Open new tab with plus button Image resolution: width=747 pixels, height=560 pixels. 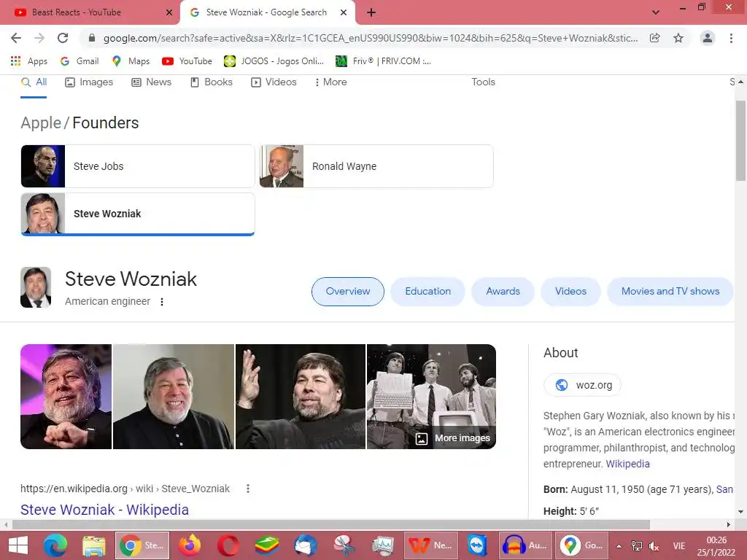click(371, 12)
